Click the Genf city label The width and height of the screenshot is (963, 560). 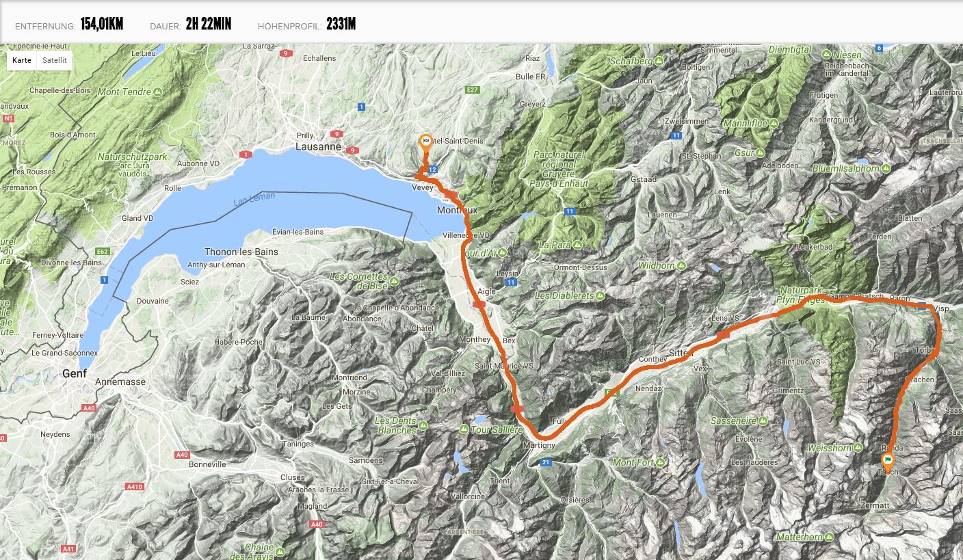[x=75, y=374]
